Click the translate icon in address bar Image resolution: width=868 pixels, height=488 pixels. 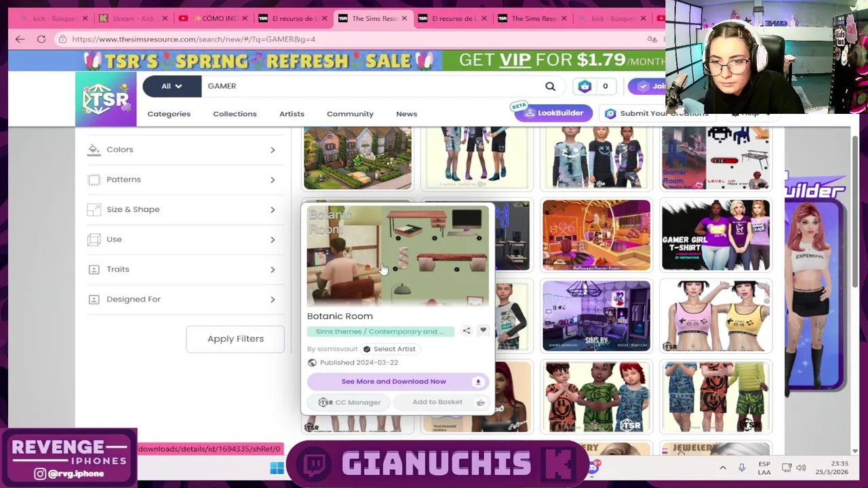click(x=652, y=39)
